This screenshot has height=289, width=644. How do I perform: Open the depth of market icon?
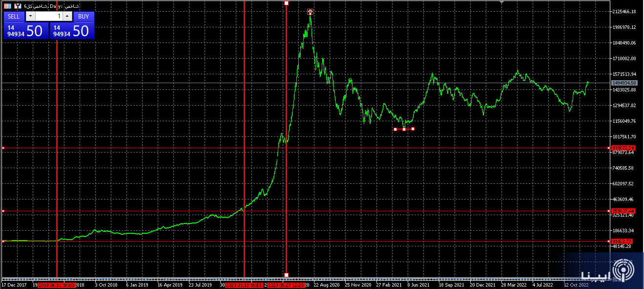[x=18, y=6]
